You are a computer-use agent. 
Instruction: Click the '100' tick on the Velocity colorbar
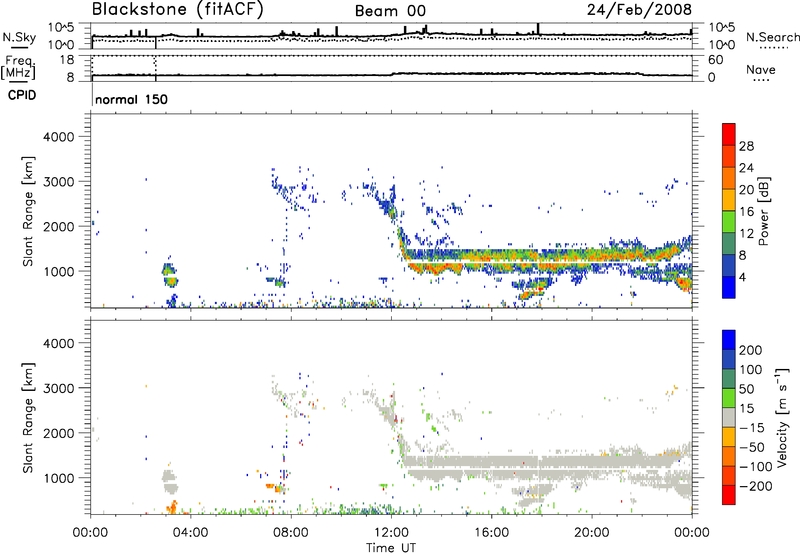[750, 370]
